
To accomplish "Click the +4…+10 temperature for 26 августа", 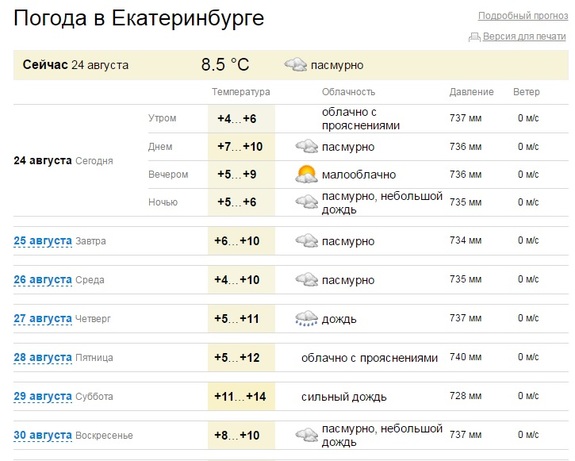I will pyautogui.click(x=237, y=280).
